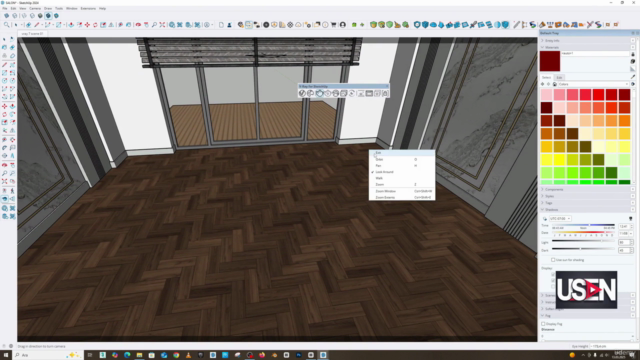This screenshot has width=640, height=360.
Task: Select the Orbit tool in top toolbar
Action: (138, 25)
